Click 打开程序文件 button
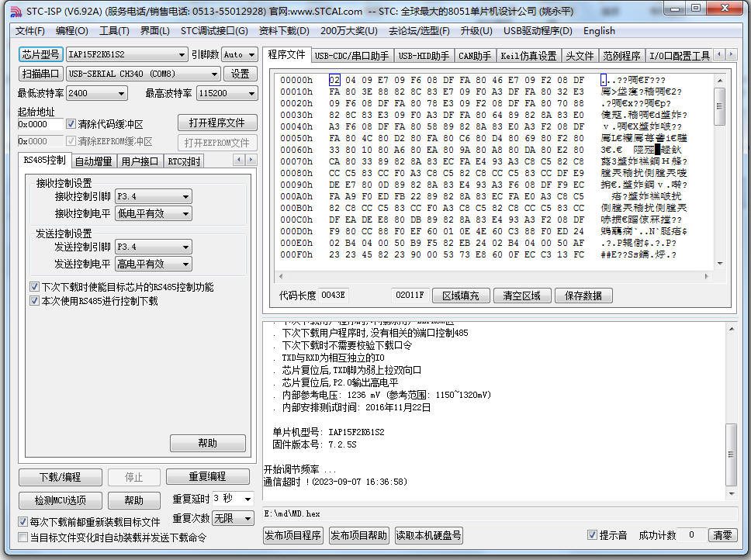 pos(217,123)
